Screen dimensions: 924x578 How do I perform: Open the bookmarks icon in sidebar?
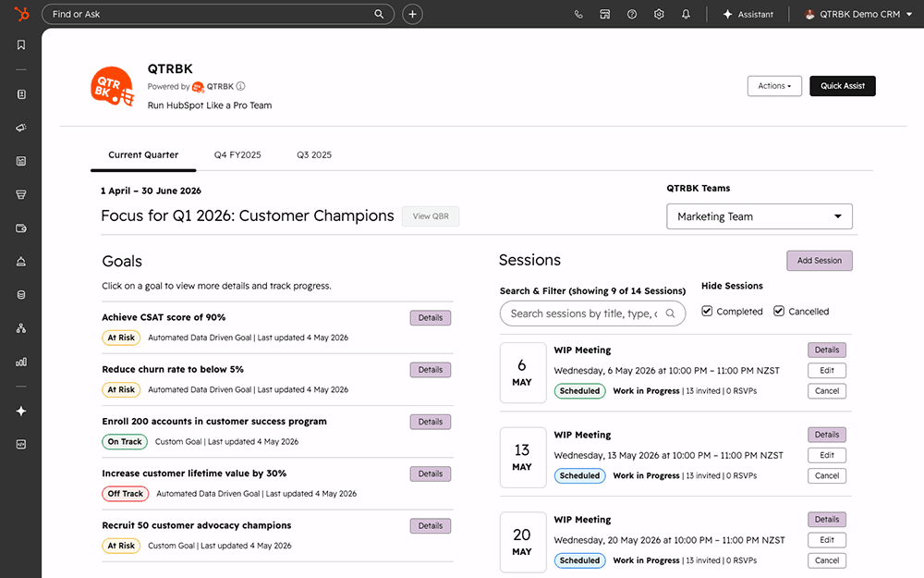coord(21,44)
